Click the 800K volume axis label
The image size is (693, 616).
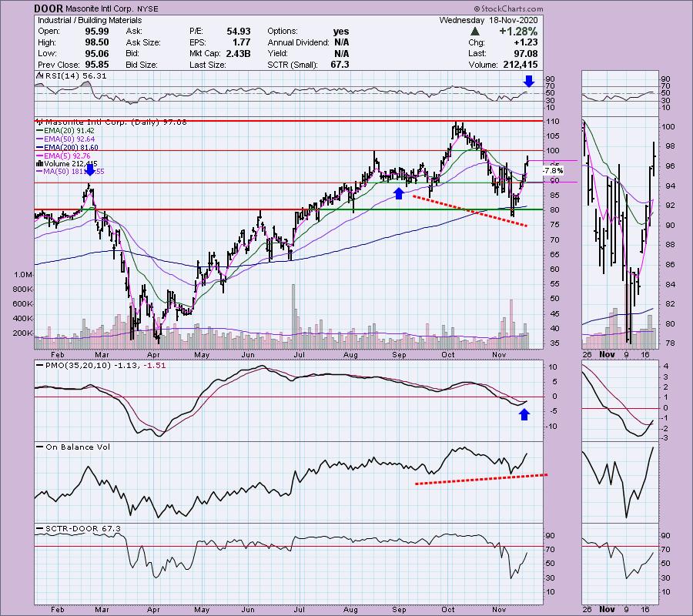(22, 289)
